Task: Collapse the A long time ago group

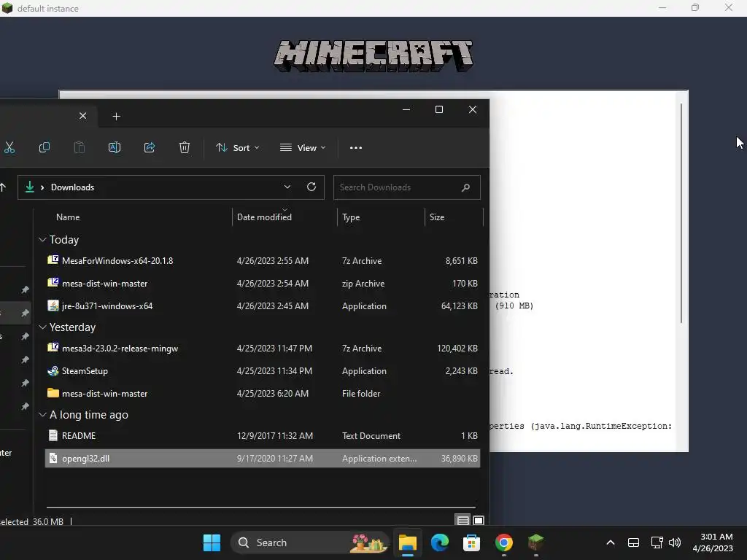Action: pyautogui.click(x=42, y=415)
